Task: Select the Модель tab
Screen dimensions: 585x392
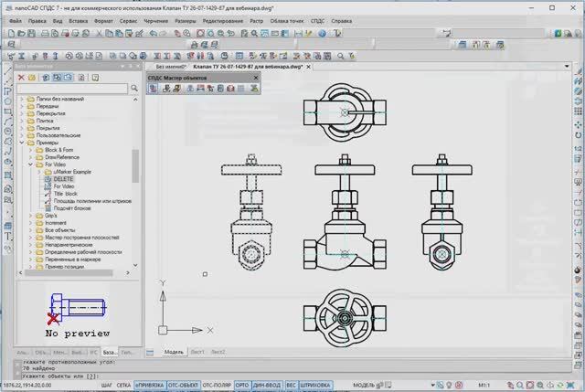Action: point(174,352)
